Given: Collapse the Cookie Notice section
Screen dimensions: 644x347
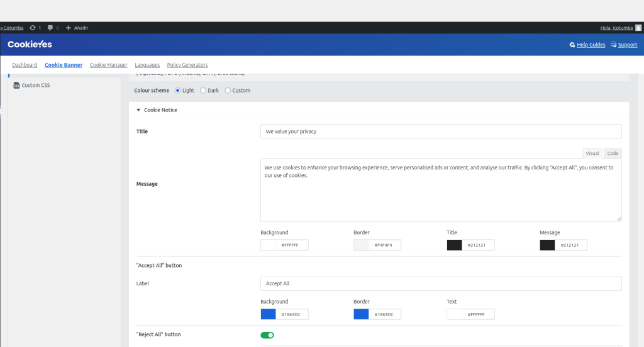Looking at the screenshot, I should pyautogui.click(x=138, y=110).
